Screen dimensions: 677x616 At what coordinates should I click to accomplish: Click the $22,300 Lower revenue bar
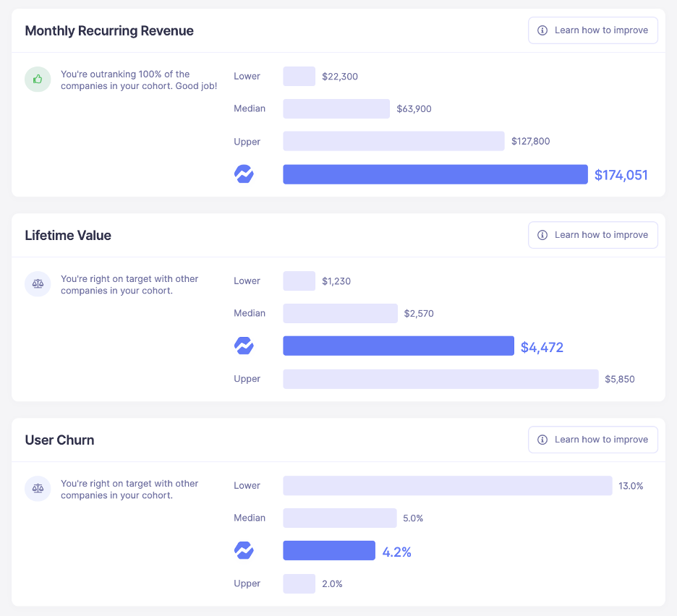coord(299,77)
